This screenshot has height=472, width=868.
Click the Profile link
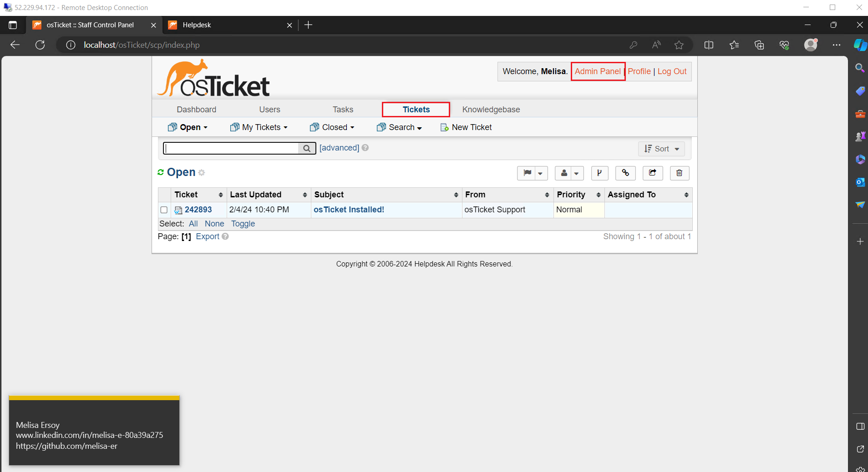[639, 71]
